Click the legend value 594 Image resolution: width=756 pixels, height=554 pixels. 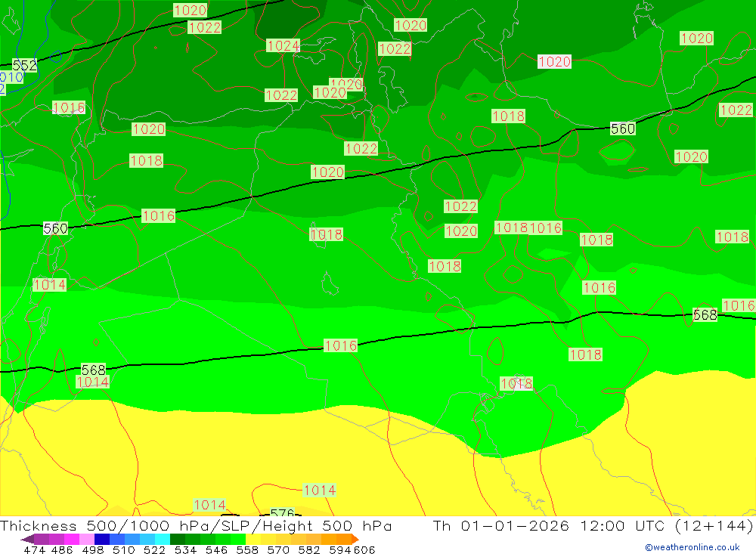[340, 549]
